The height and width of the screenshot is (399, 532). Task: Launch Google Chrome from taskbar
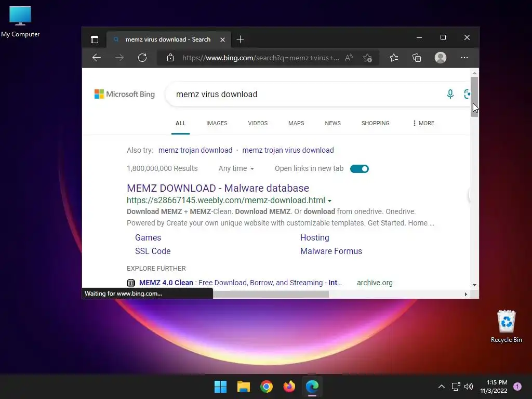267,387
